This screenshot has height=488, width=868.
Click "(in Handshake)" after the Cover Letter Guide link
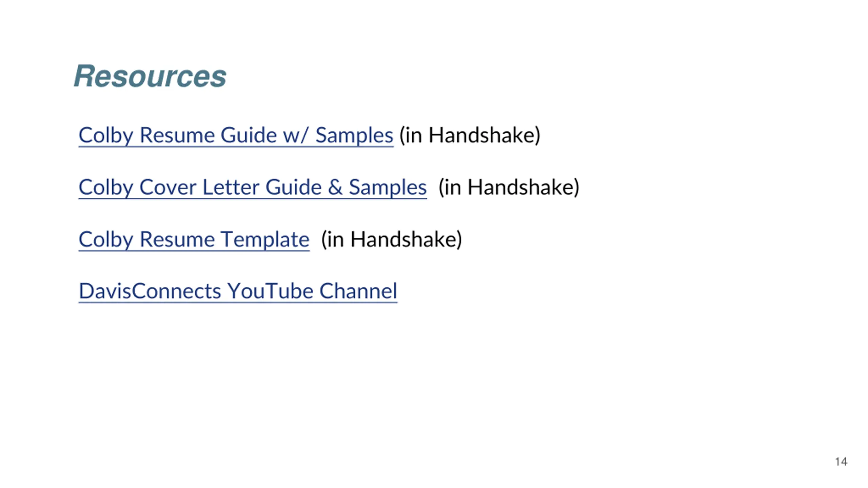509,187
